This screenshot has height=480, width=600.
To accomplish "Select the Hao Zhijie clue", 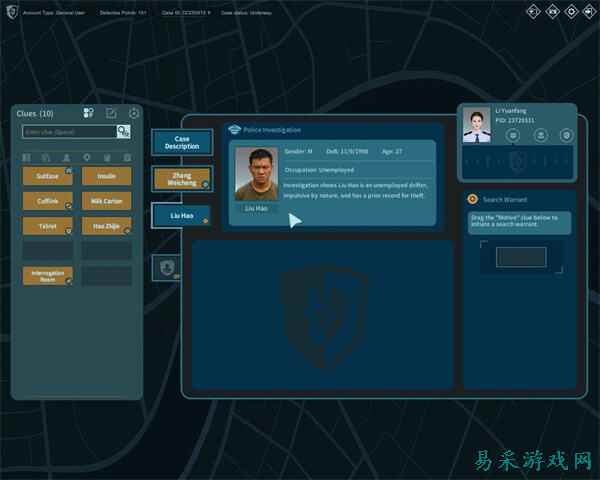I will (x=107, y=226).
